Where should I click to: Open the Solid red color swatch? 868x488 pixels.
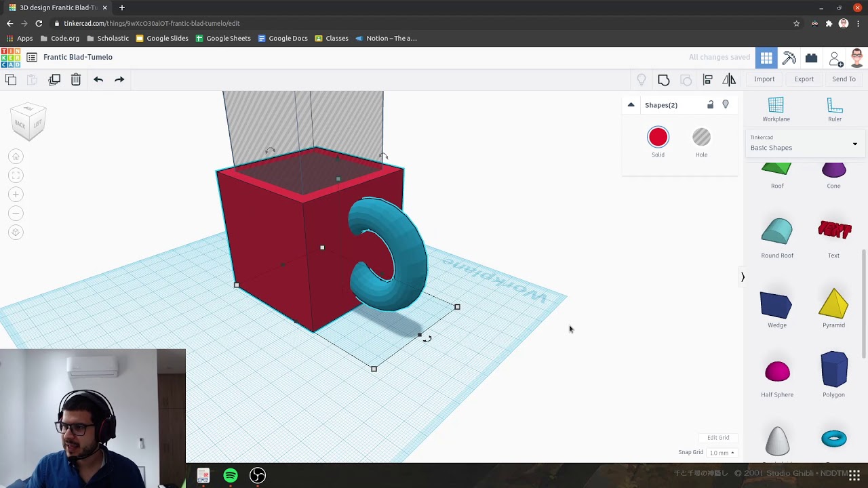click(x=658, y=138)
